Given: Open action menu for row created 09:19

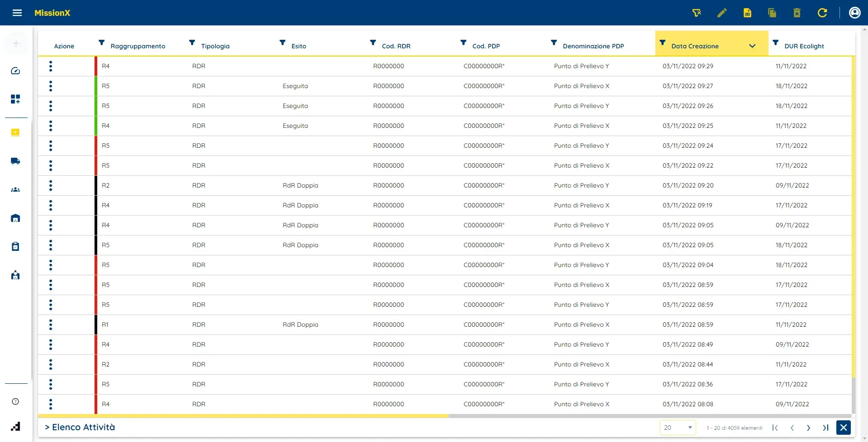Looking at the screenshot, I should [x=51, y=205].
